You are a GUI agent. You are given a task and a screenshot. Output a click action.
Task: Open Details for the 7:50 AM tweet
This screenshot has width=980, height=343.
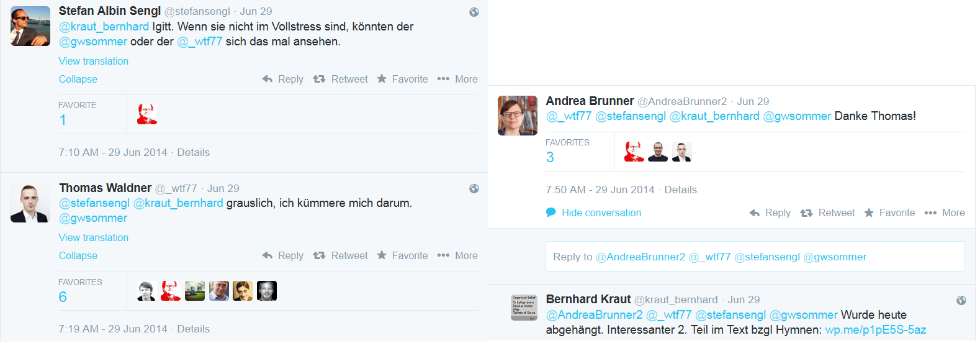[680, 190]
